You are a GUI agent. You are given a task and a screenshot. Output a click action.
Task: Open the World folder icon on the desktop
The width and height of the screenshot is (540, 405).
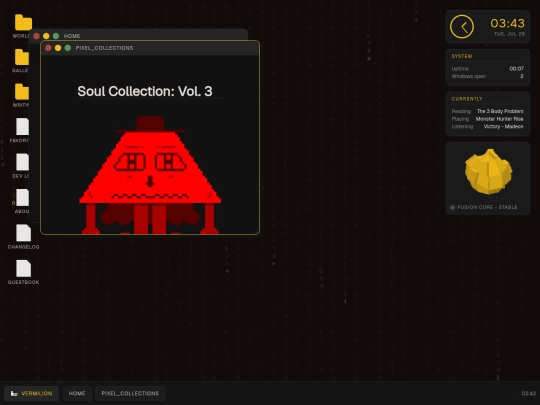[23, 23]
